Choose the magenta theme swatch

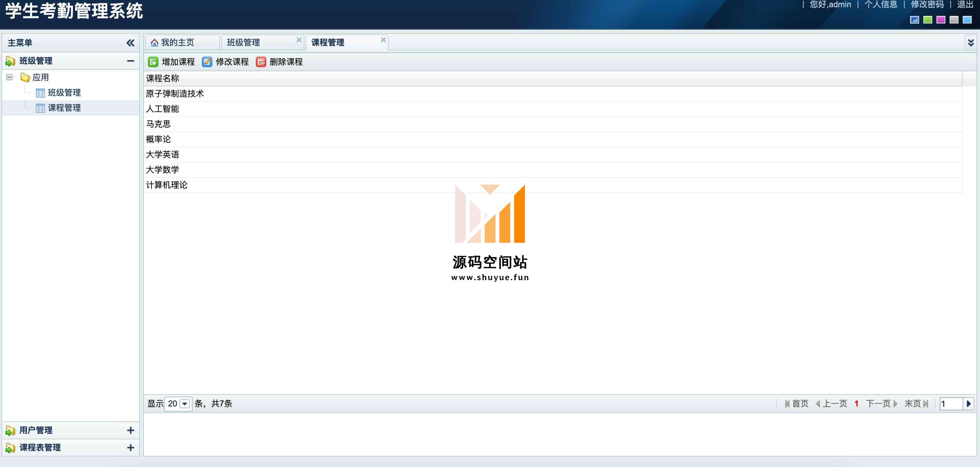click(941, 20)
